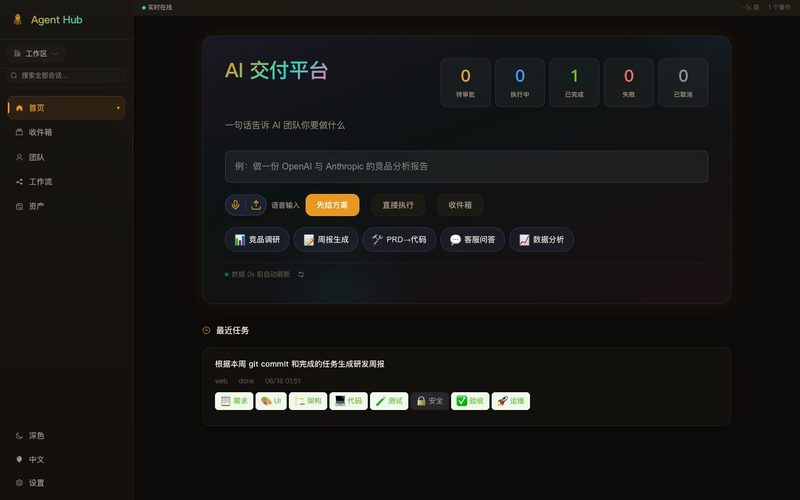
Task: Focus the task description input field
Action: click(466, 166)
